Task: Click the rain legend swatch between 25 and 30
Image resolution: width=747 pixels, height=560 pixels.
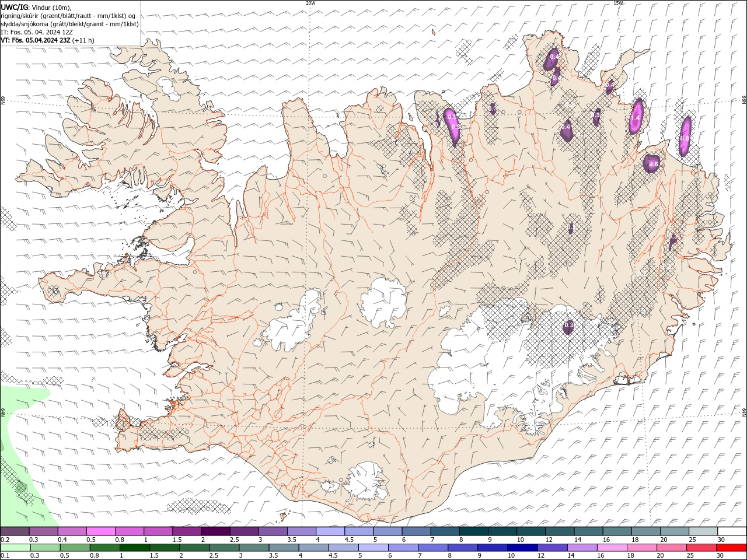Action: pos(701,548)
